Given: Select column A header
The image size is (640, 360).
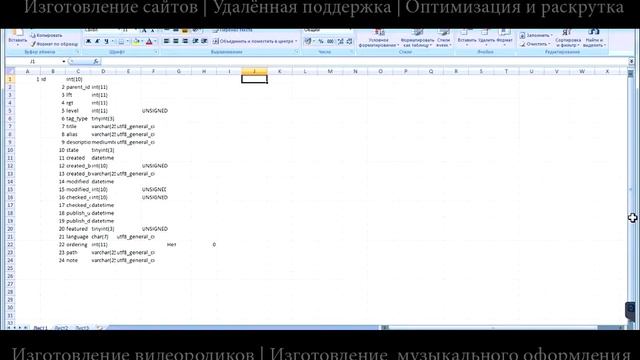Looking at the screenshot, I should (28, 71).
